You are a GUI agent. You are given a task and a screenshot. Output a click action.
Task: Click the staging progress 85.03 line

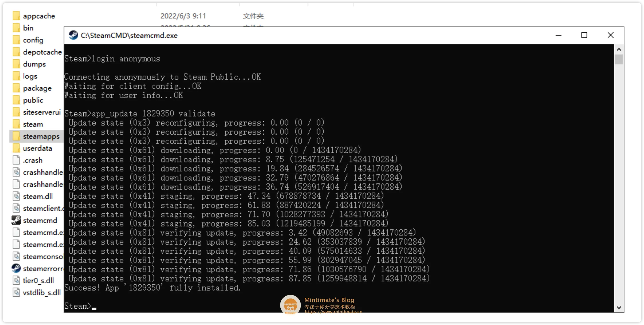(229, 224)
